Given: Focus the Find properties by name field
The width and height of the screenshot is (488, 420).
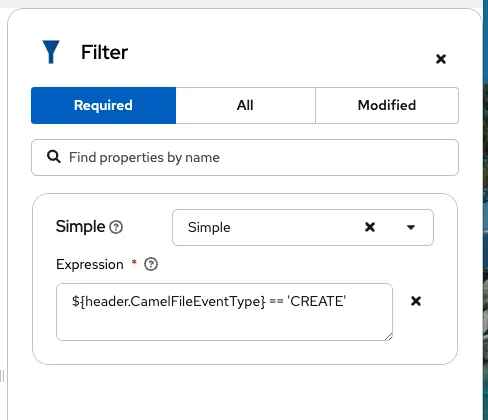Looking at the screenshot, I should pyautogui.click(x=245, y=157).
